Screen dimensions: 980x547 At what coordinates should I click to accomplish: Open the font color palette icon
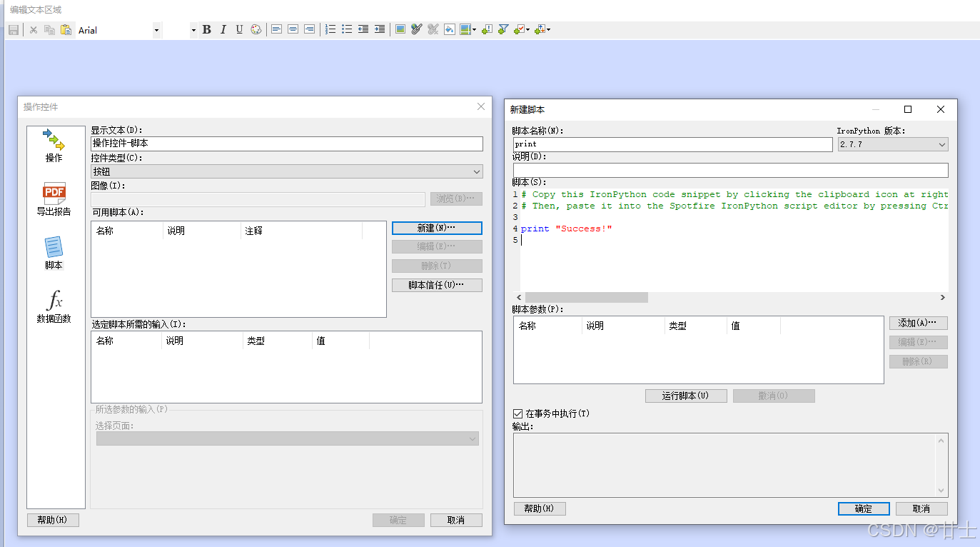point(256,30)
